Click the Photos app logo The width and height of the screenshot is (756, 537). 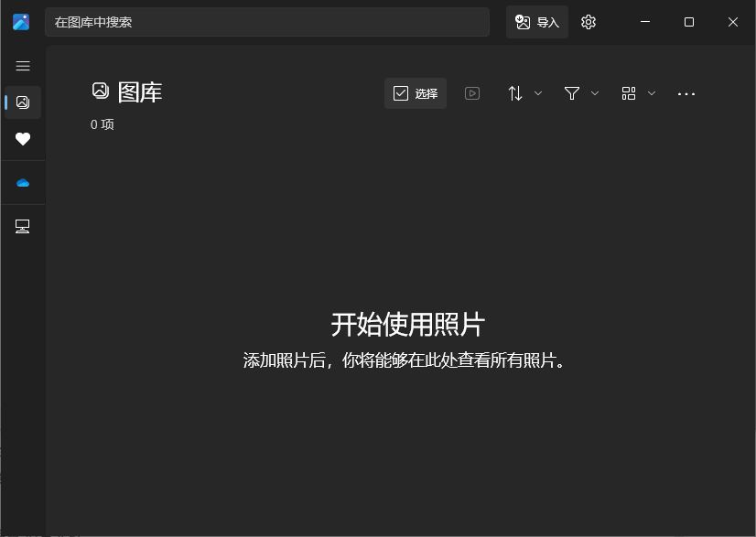20,22
